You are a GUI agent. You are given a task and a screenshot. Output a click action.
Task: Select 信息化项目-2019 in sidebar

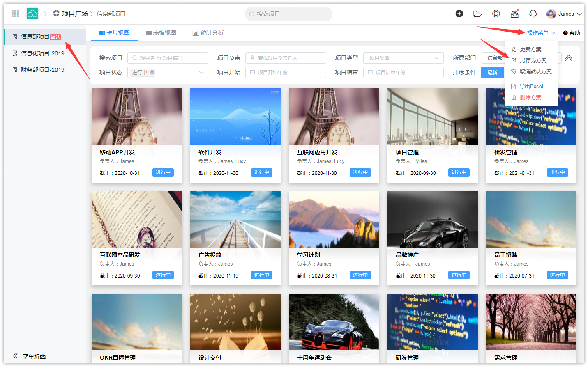click(45, 53)
